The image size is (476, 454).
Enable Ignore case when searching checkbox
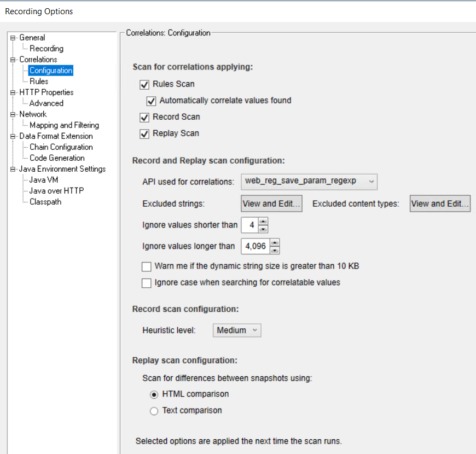[x=146, y=283]
